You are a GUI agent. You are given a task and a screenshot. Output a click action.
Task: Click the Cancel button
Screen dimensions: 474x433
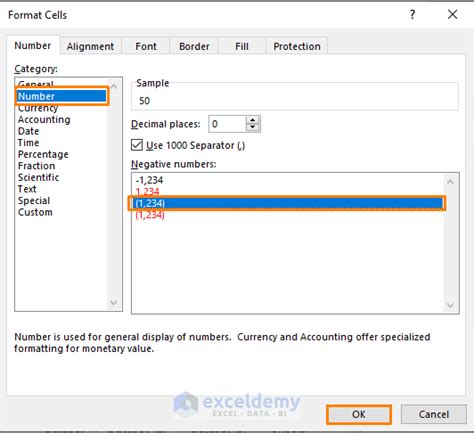(434, 414)
